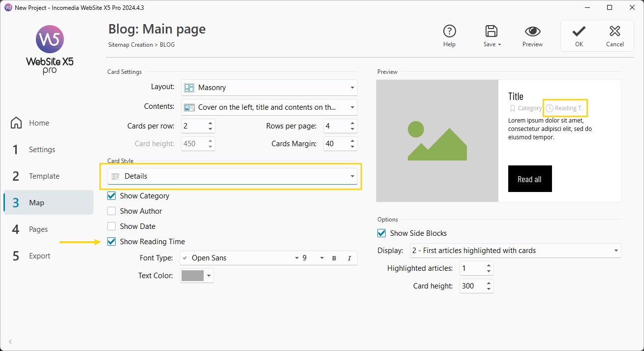Decrease Highlighted articles value

pos(489,271)
